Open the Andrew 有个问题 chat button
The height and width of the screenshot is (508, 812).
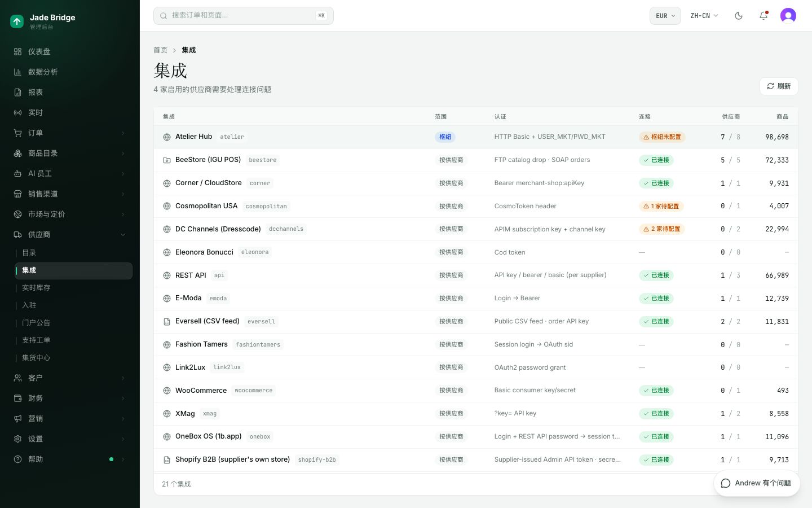757,483
